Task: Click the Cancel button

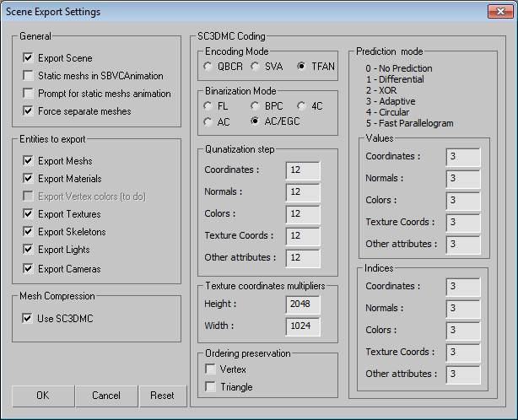Action: point(106,396)
